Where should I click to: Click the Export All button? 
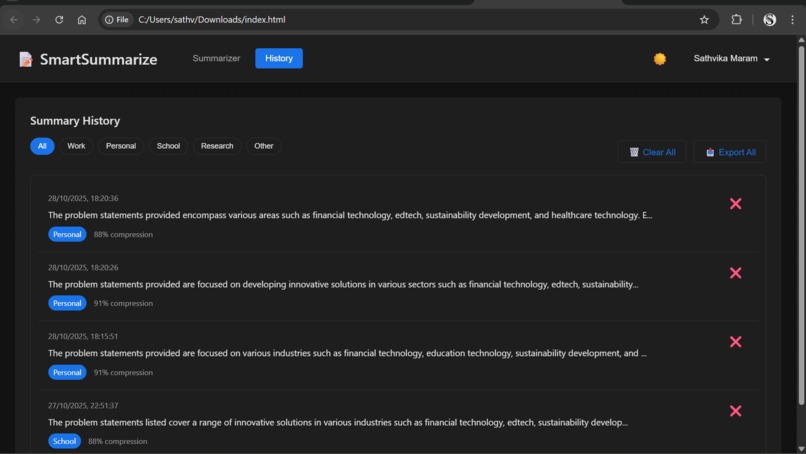pyautogui.click(x=730, y=152)
